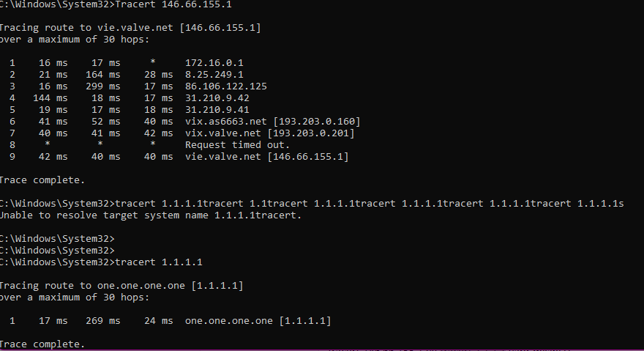
Task: Click the asterisk in the hop 1 row
Action: pos(153,63)
